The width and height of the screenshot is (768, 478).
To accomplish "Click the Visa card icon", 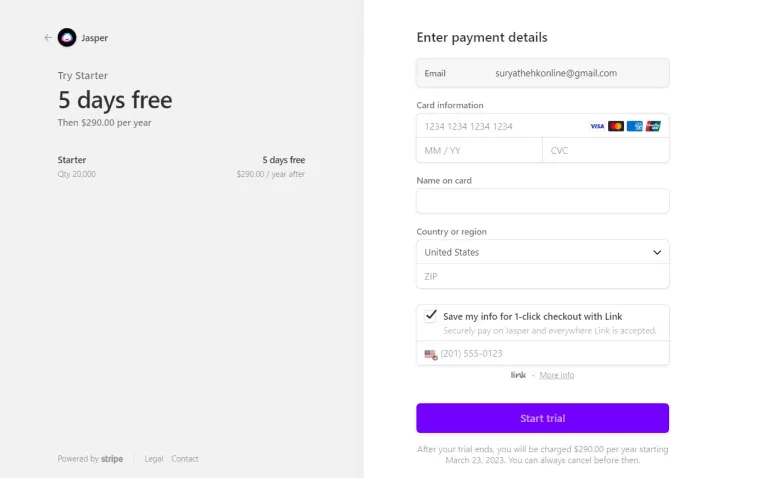I will [x=597, y=126].
